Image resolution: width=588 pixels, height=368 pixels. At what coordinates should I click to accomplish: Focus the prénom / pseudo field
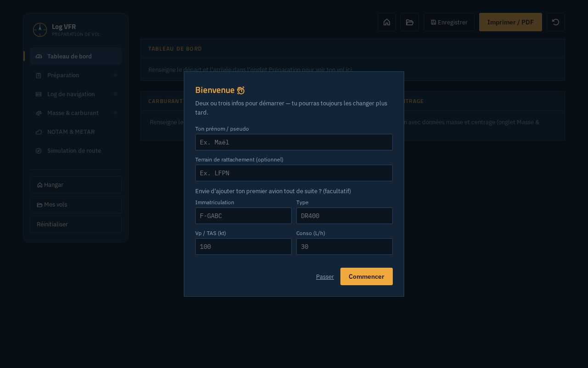pos(294,142)
